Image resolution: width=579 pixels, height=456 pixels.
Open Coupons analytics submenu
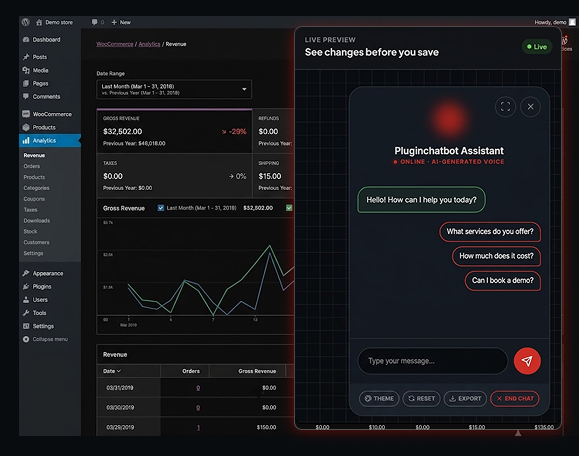34,199
